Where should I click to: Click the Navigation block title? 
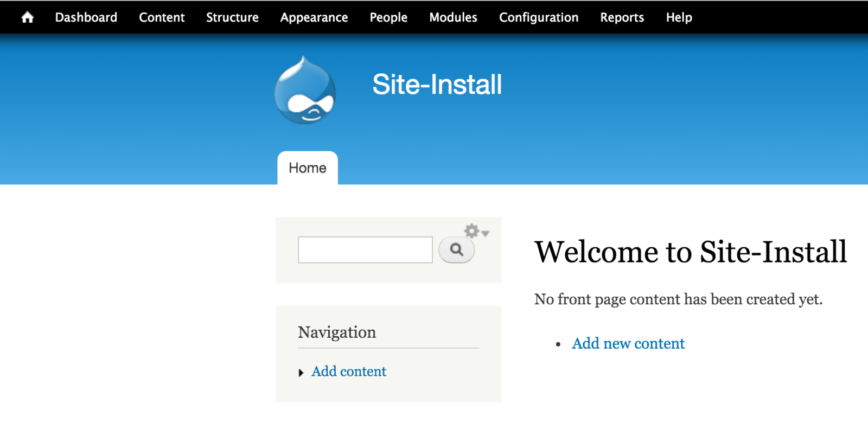coord(337,332)
